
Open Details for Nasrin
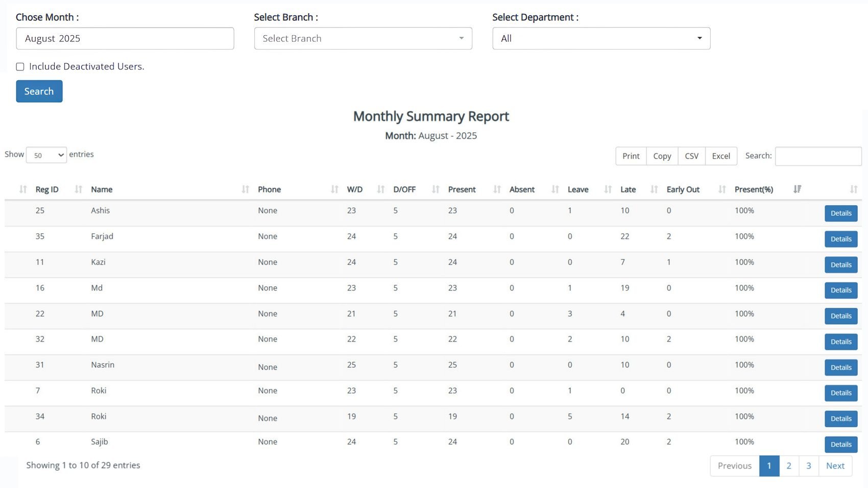(841, 368)
